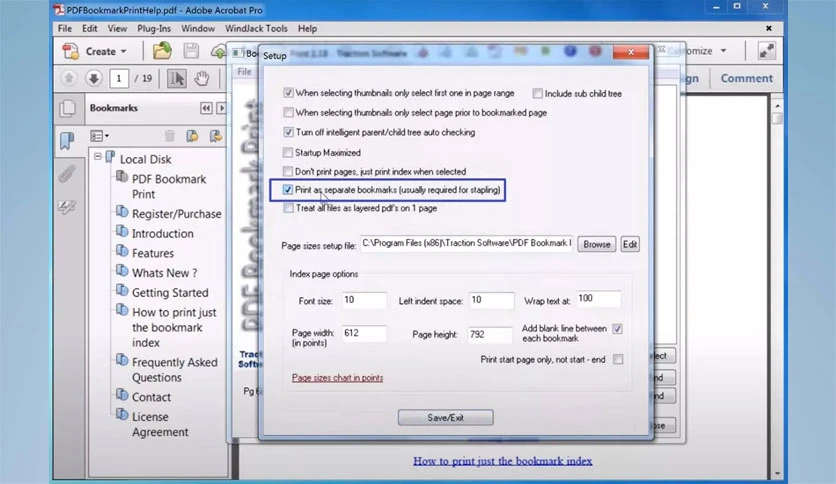Select Frequently Asked Questions bookmark
836x484 pixels.
click(x=175, y=370)
